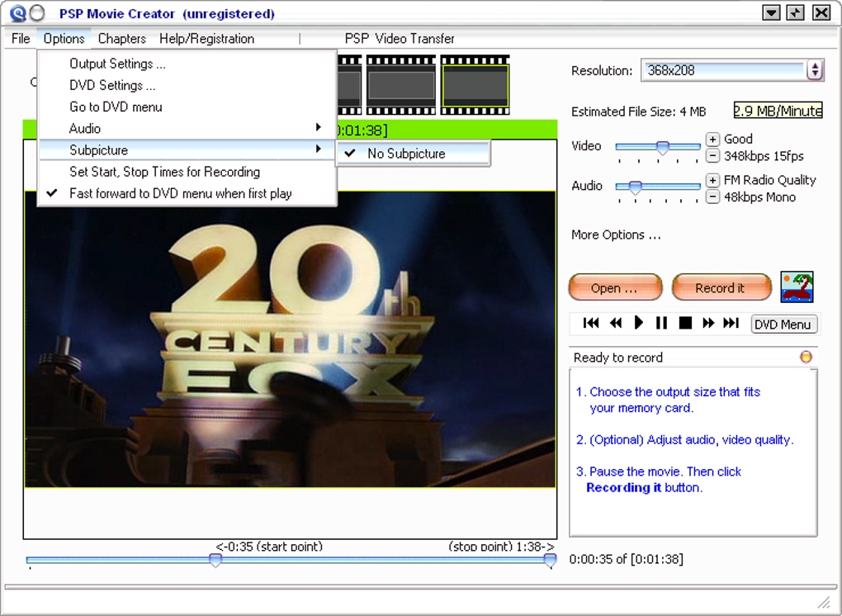This screenshot has height=616, width=842.
Task: Click the 'Ready to record' status text
Action: pyautogui.click(x=618, y=358)
